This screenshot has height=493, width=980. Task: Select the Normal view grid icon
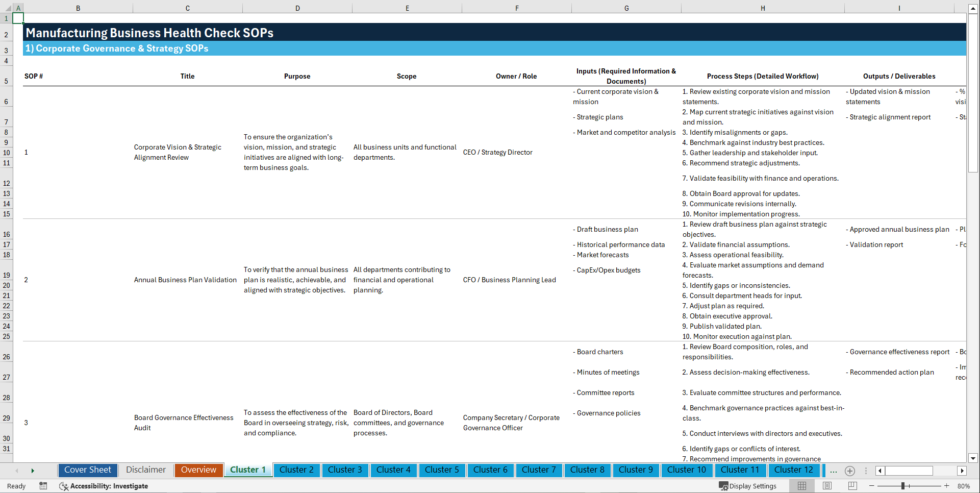click(801, 486)
